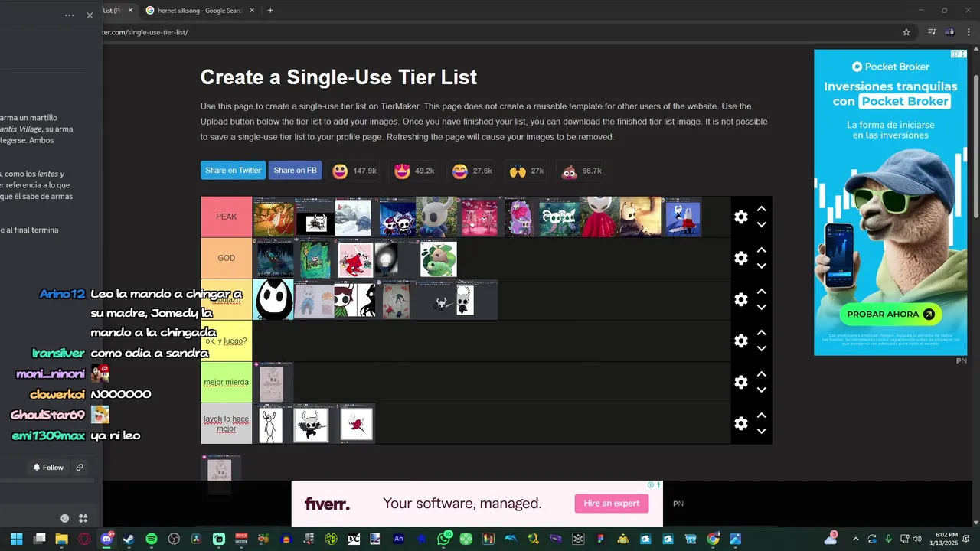Click the browser address bar URL
980x551 pixels.
(145, 32)
